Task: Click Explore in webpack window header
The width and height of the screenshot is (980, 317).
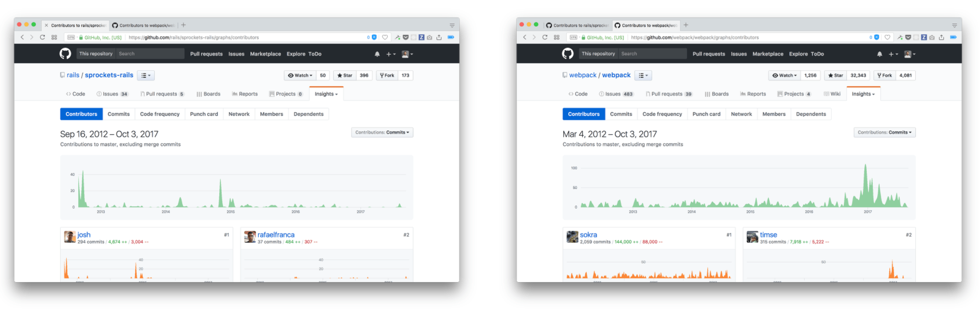Action: coord(798,54)
